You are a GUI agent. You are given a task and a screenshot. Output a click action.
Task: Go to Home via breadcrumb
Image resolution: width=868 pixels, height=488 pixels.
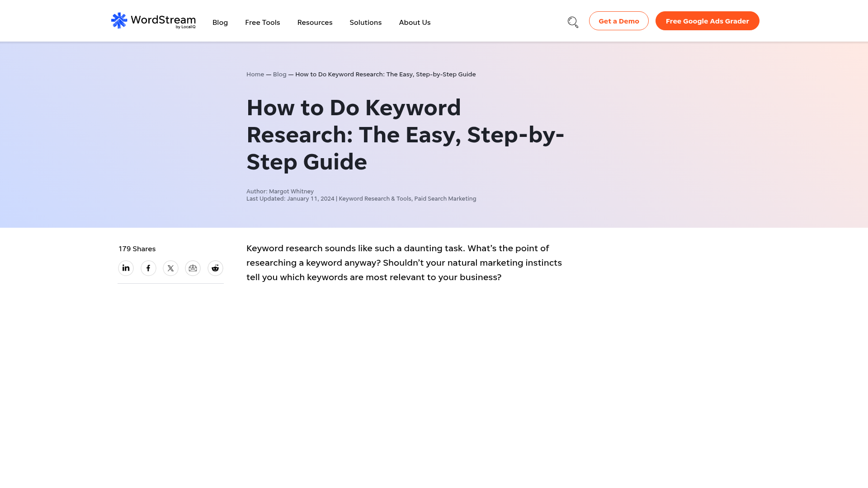coord(255,74)
